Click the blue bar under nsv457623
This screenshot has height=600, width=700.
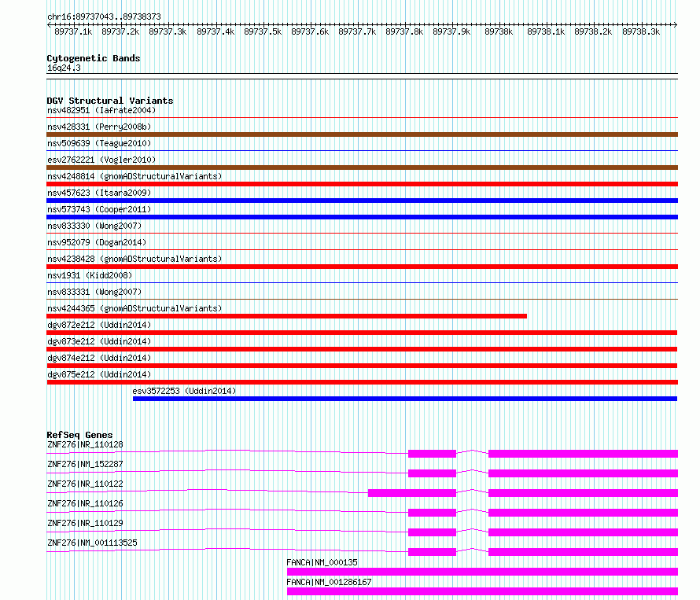pyautogui.click(x=362, y=201)
